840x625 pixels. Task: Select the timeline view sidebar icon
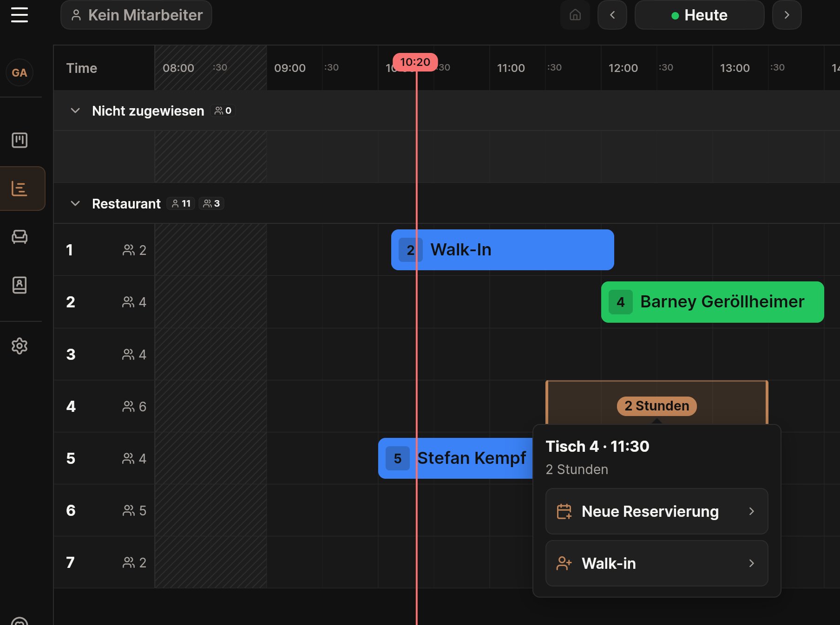20,189
